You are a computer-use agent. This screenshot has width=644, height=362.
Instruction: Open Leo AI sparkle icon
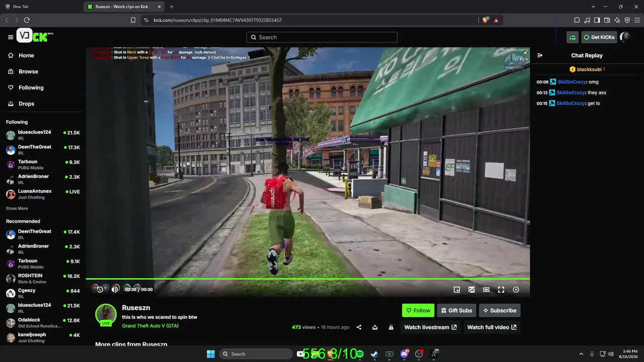coord(617,20)
